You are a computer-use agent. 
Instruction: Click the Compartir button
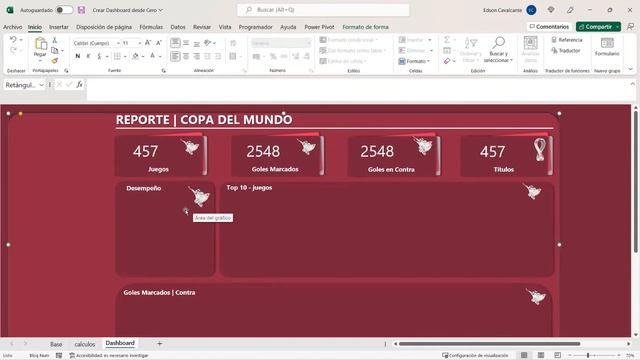(598, 27)
